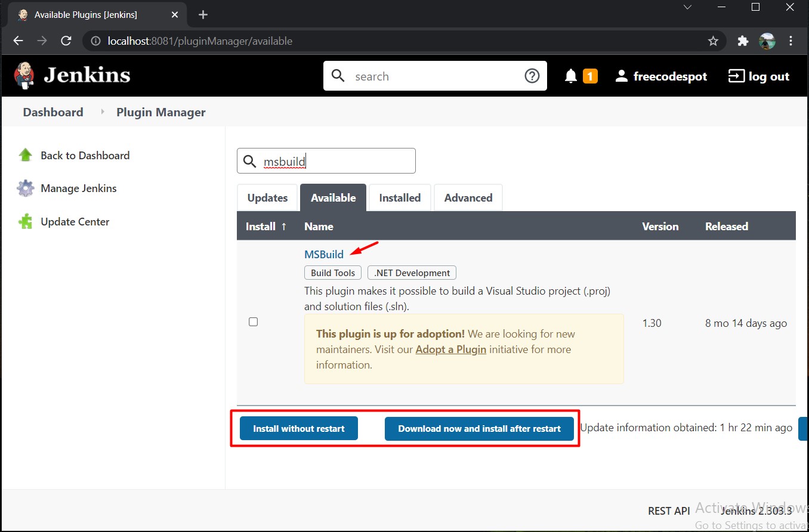Open the browser extensions puzzle icon
Screen dimensions: 809x532
point(743,41)
